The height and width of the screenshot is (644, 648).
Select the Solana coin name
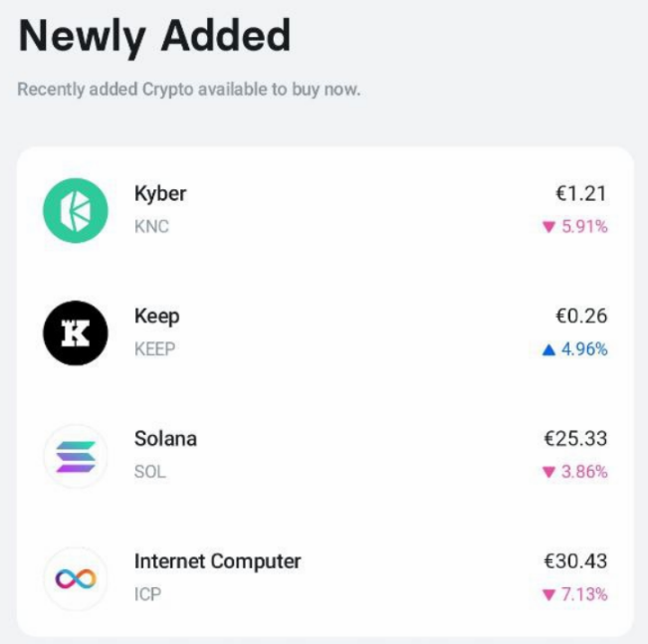point(165,439)
